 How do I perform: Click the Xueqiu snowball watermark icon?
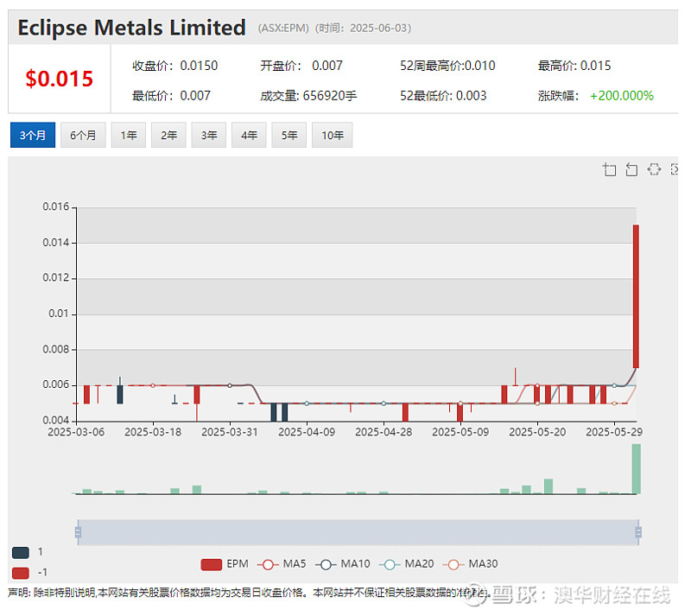[476, 594]
